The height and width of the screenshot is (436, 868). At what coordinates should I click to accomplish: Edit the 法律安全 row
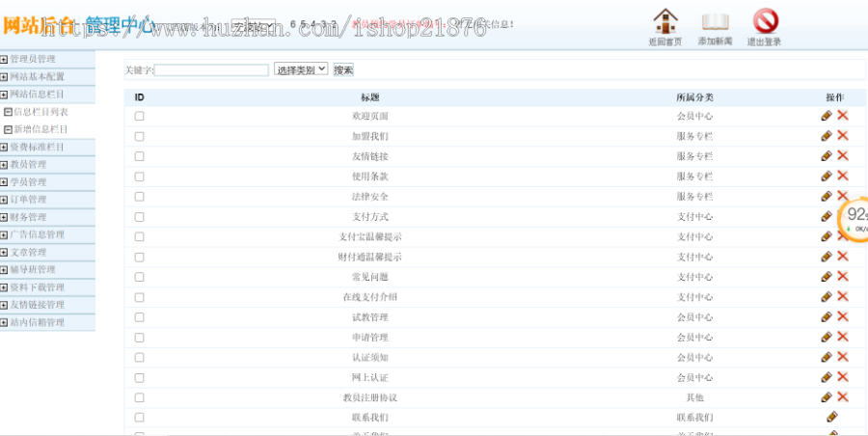pos(827,196)
